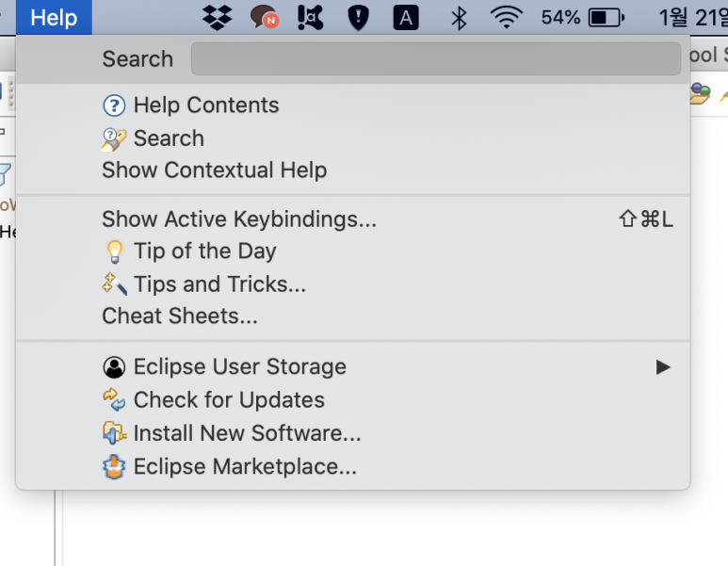Image resolution: width=728 pixels, height=566 pixels.
Task: Choose Check for Updates entry
Action: coord(353,399)
